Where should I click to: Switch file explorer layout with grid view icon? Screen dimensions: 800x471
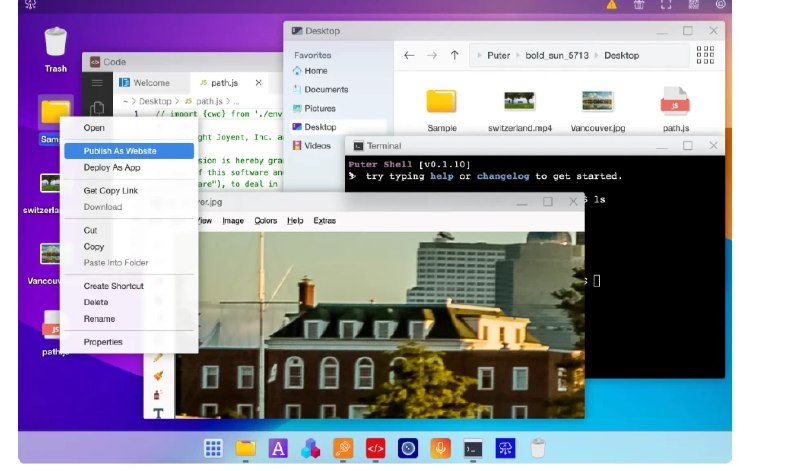[x=705, y=55]
